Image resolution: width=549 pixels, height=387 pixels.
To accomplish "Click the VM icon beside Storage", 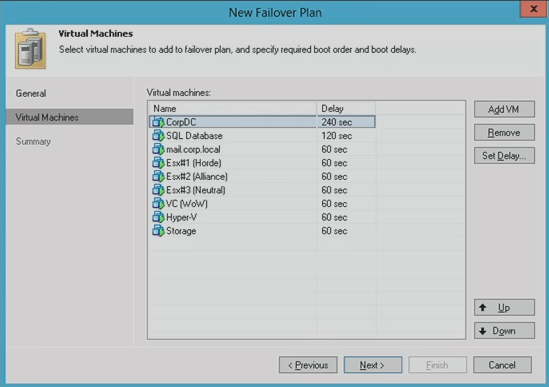I will click(158, 231).
